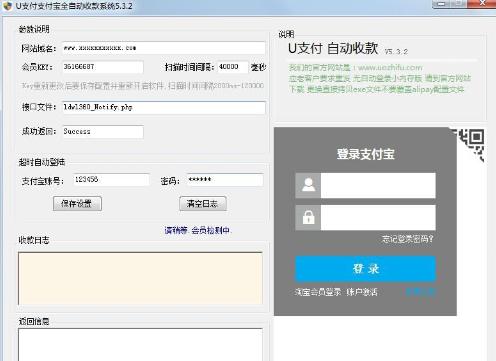Click the www.uozhifu.com website text

coord(390,68)
